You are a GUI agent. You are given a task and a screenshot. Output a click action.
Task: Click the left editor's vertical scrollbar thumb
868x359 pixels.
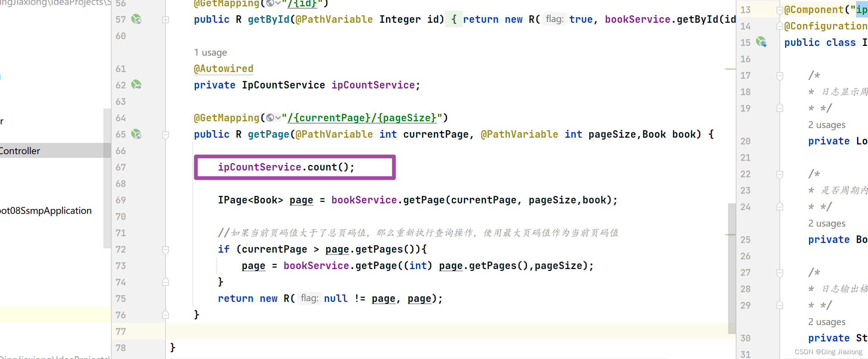pos(732,268)
